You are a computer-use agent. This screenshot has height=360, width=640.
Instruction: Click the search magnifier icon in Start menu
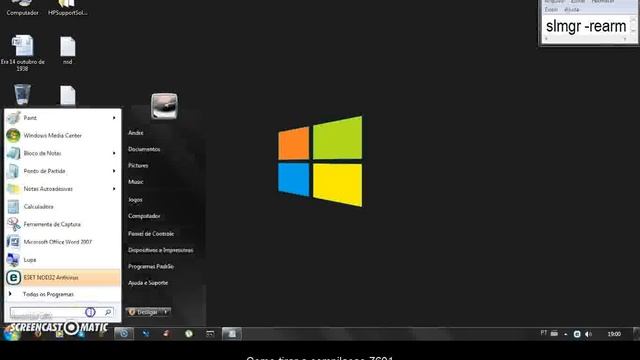click(x=108, y=312)
